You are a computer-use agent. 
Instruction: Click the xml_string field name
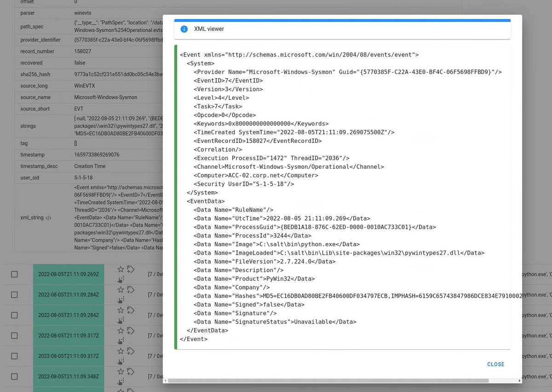coord(32,218)
